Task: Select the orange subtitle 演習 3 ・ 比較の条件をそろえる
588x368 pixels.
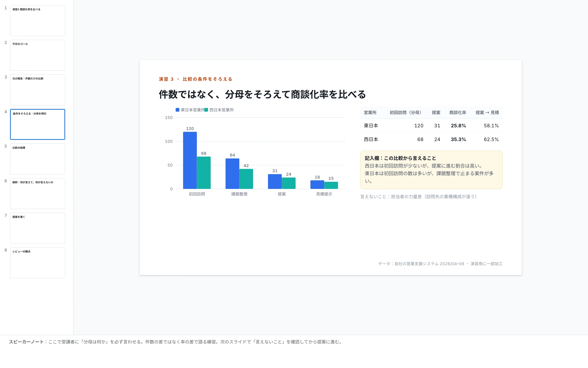Action: point(196,79)
